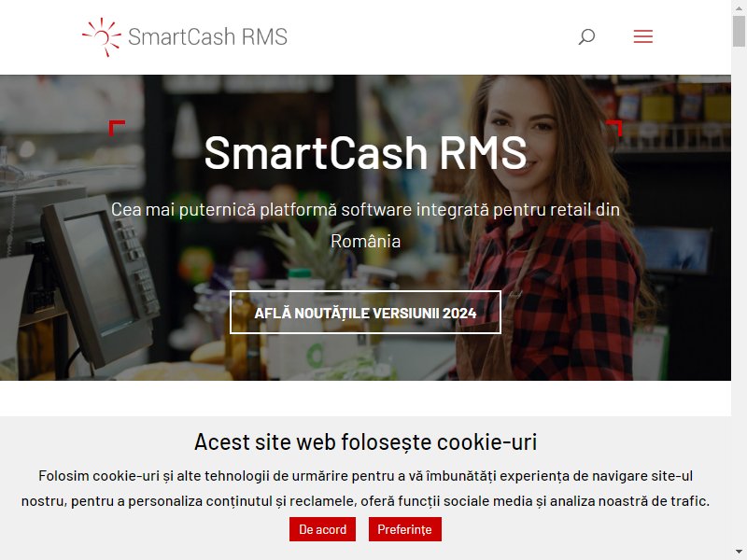Click the cookie description paragraph
747x560 pixels.
click(365, 488)
